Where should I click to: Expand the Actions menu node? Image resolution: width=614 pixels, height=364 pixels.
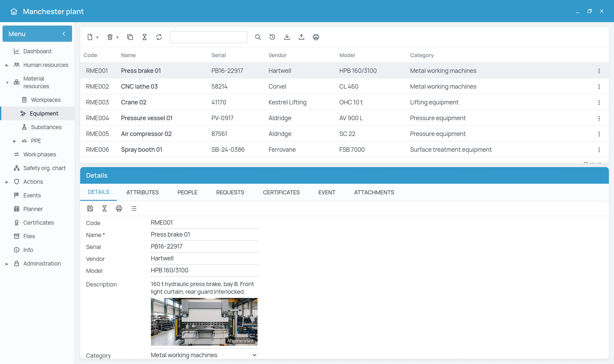(x=7, y=182)
